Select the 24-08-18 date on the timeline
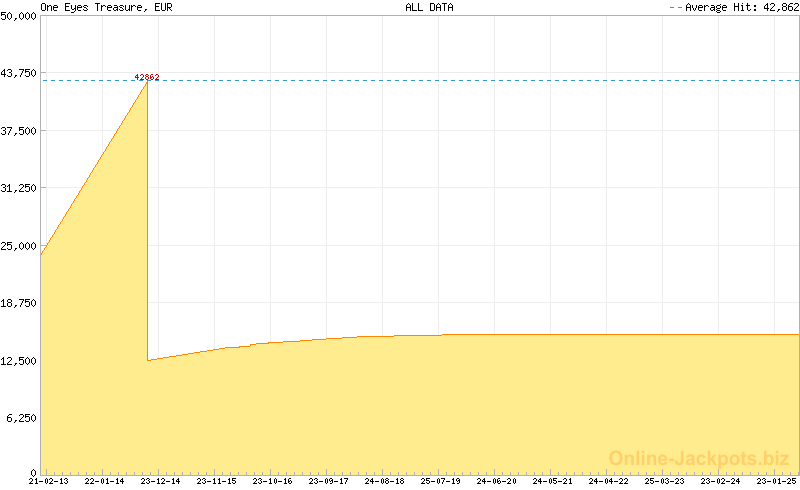Image resolution: width=800 pixels, height=490 pixels. pos(384,481)
